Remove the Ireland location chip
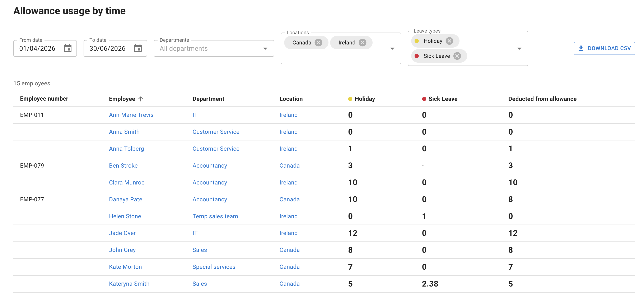Screen dimensions: 644x293 coord(362,43)
